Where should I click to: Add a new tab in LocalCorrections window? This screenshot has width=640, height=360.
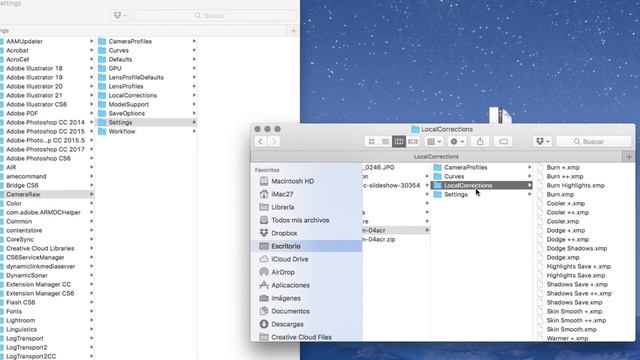[x=629, y=156]
